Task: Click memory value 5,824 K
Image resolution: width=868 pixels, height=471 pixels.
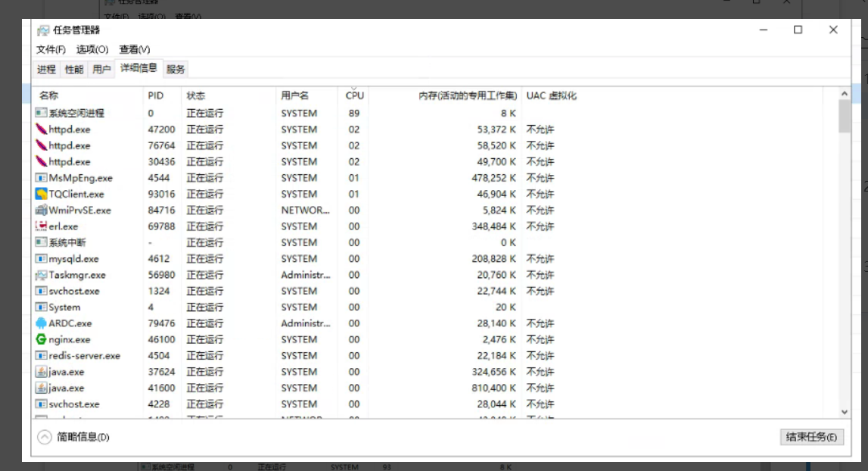Action: 499,210
